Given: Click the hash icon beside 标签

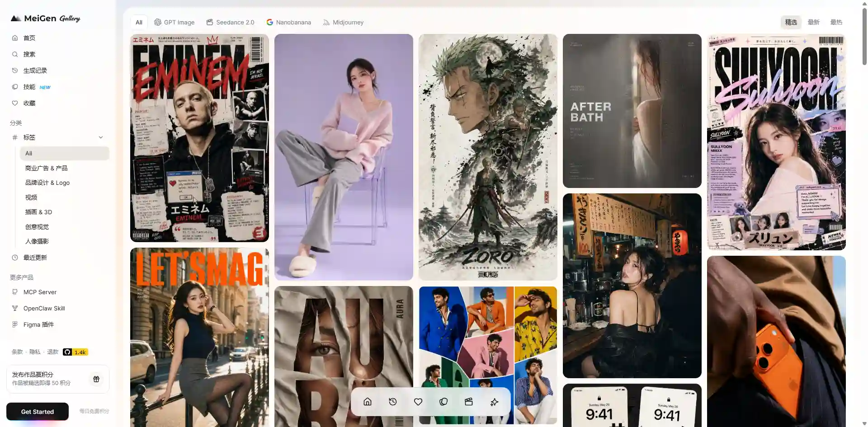Looking at the screenshot, I should click(x=15, y=137).
